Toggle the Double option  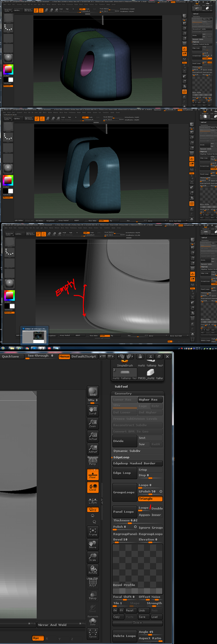(157, 508)
